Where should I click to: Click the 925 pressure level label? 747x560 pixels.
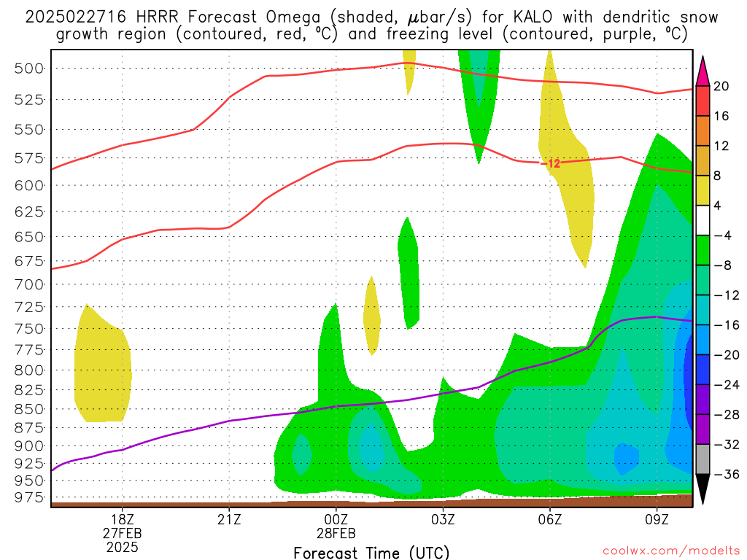coord(28,463)
